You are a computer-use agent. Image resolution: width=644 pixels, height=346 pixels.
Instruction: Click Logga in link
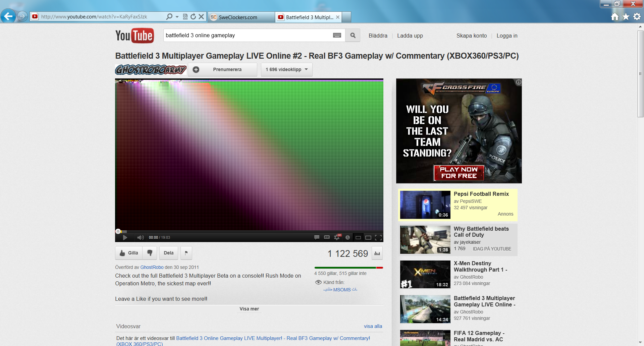(x=507, y=36)
